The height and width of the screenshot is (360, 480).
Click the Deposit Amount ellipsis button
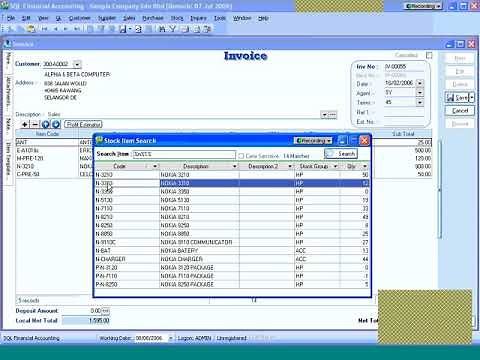(x=105, y=311)
